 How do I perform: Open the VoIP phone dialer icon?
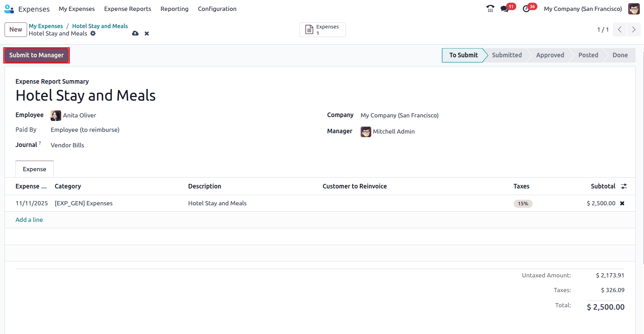point(490,8)
